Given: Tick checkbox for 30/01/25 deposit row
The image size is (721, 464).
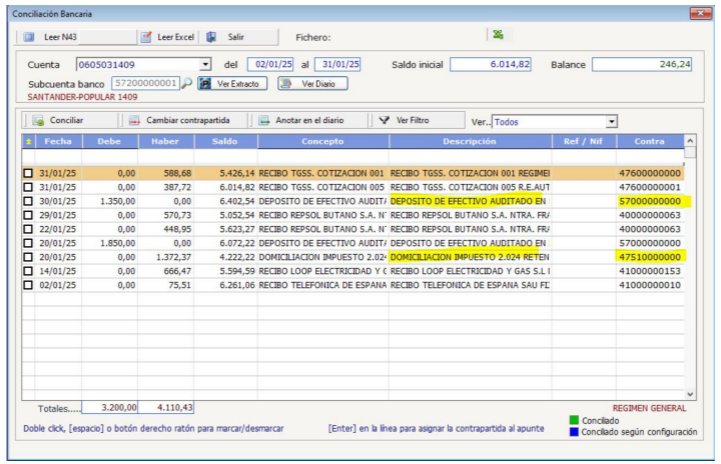Looking at the screenshot, I should point(29,201).
